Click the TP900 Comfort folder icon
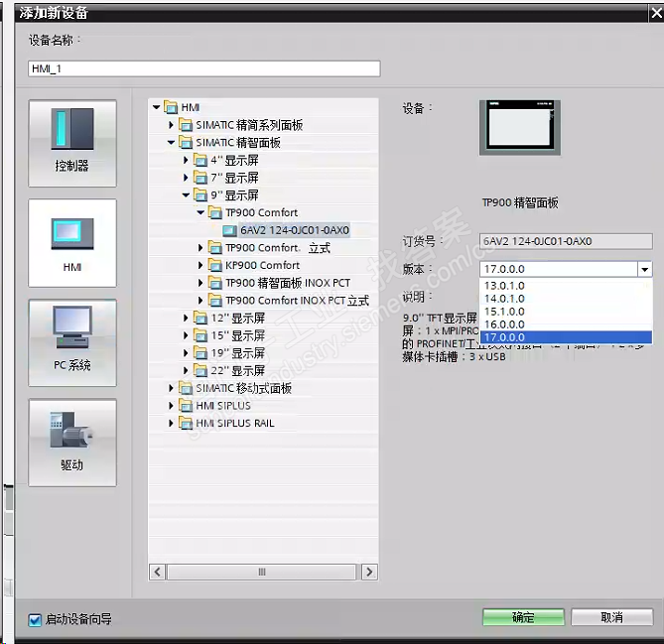Image resolution: width=664 pixels, height=644 pixels. [x=215, y=212]
